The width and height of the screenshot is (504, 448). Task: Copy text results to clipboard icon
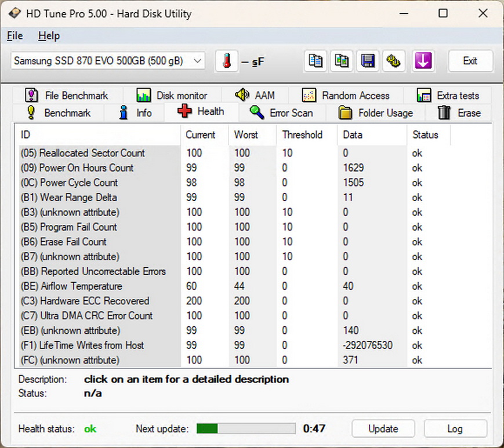tap(316, 61)
